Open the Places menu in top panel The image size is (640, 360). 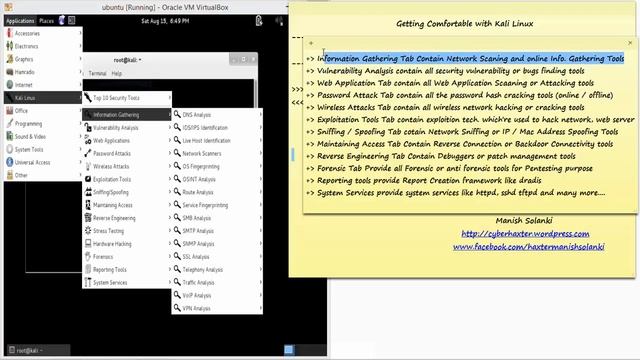(46, 21)
